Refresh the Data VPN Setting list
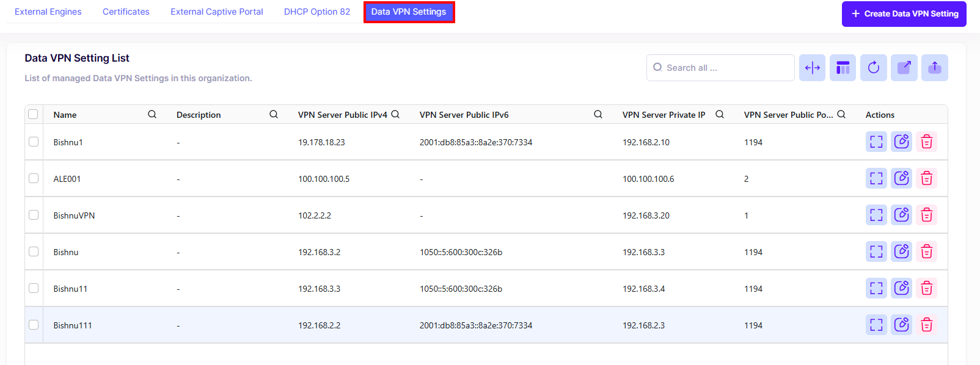 coord(874,68)
